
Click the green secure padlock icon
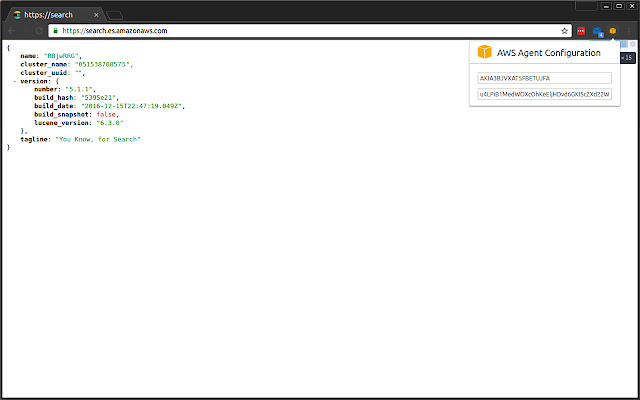coord(56,31)
